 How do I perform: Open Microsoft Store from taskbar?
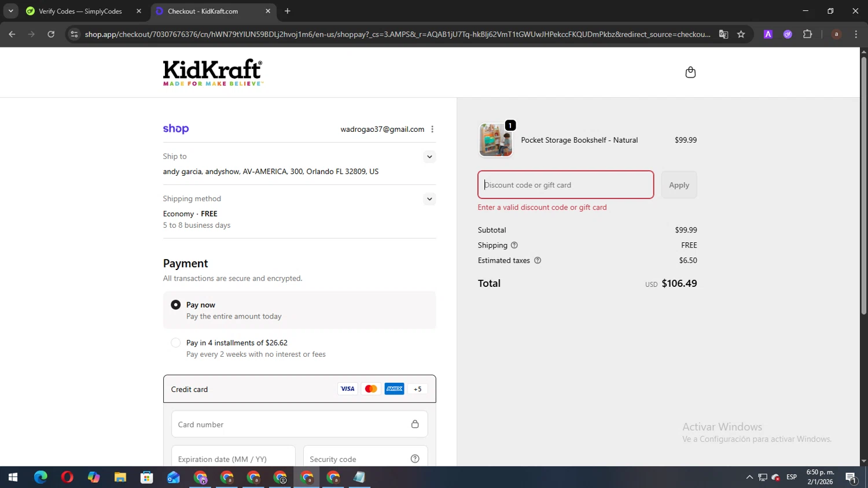pyautogui.click(x=147, y=478)
